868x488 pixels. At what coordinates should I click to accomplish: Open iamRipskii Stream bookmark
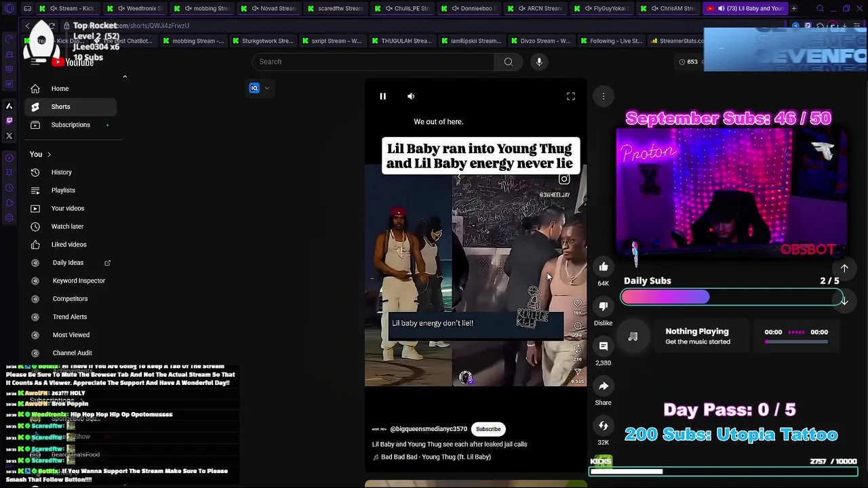pyautogui.click(x=471, y=41)
